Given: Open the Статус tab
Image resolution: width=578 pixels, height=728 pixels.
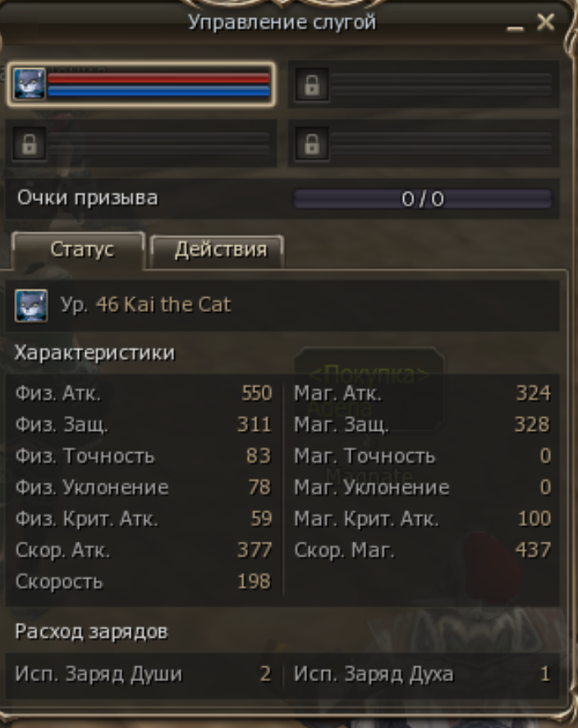Looking at the screenshot, I should [x=79, y=250].
